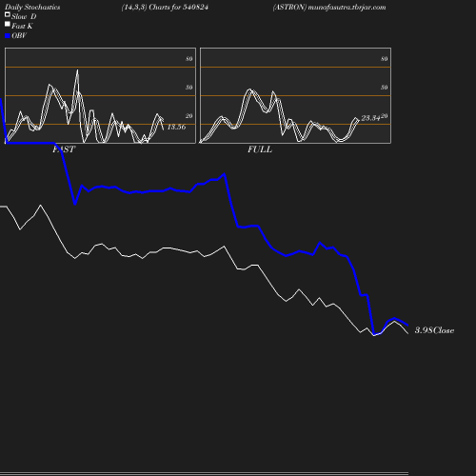Click the 13.56 value in FAST chart
The height and width of the screenshot is (476, 476).
(176, 127)
